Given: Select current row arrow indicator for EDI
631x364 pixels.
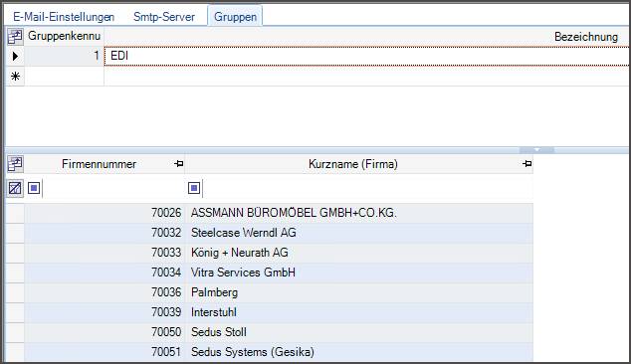Looking at the screenshot, I should [15, 56].
